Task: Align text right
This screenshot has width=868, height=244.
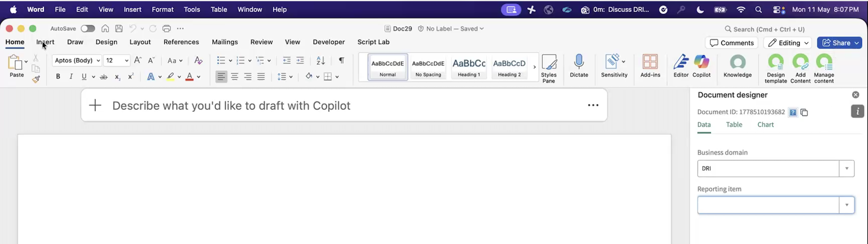Action: tap(248, 76)
